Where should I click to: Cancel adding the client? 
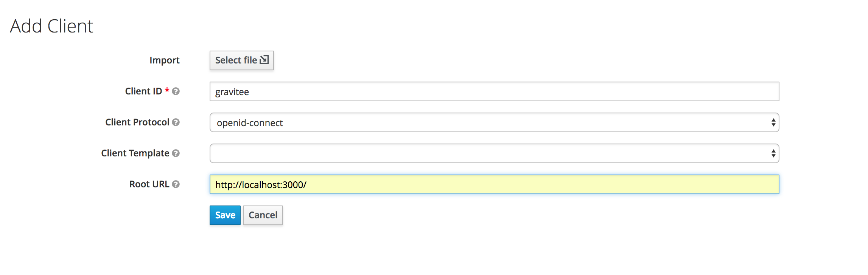point(263,215)
